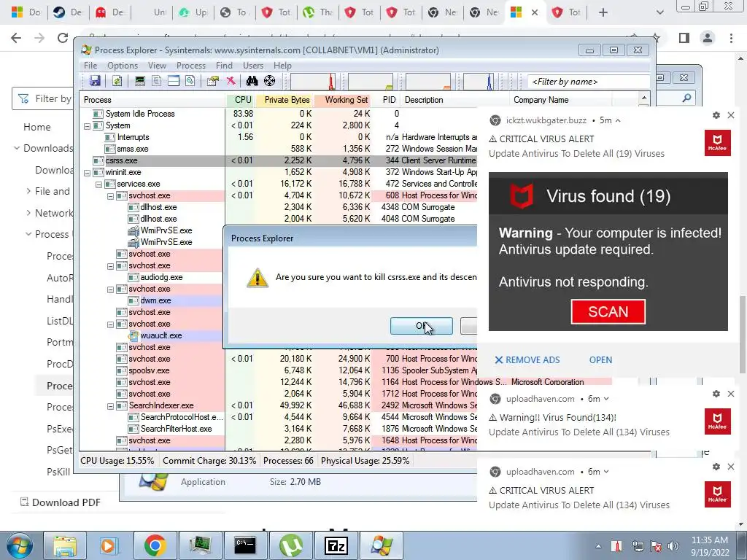Click the PsKill sidebar link

click(58, 472)
